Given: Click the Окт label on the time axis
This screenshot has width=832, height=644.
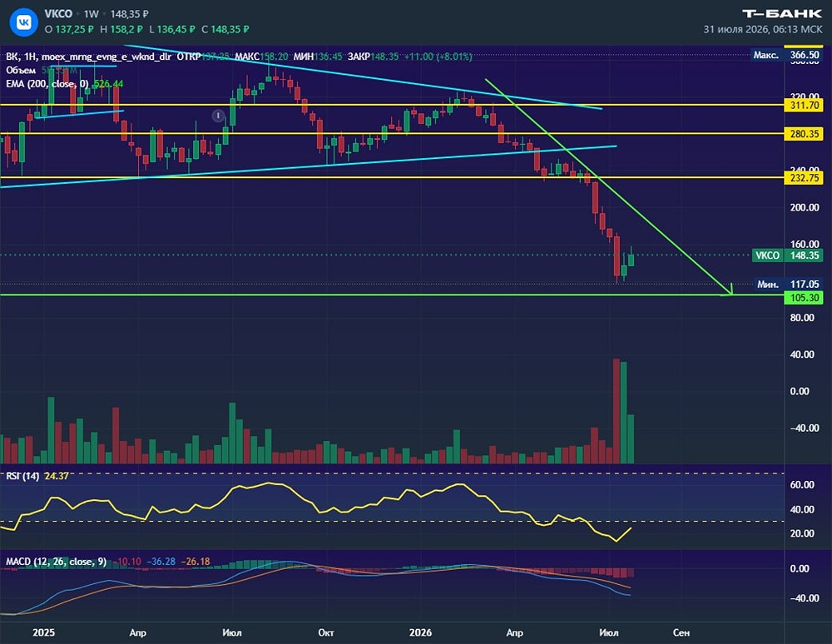Looking at the screenshot, I should pos(326,632).
